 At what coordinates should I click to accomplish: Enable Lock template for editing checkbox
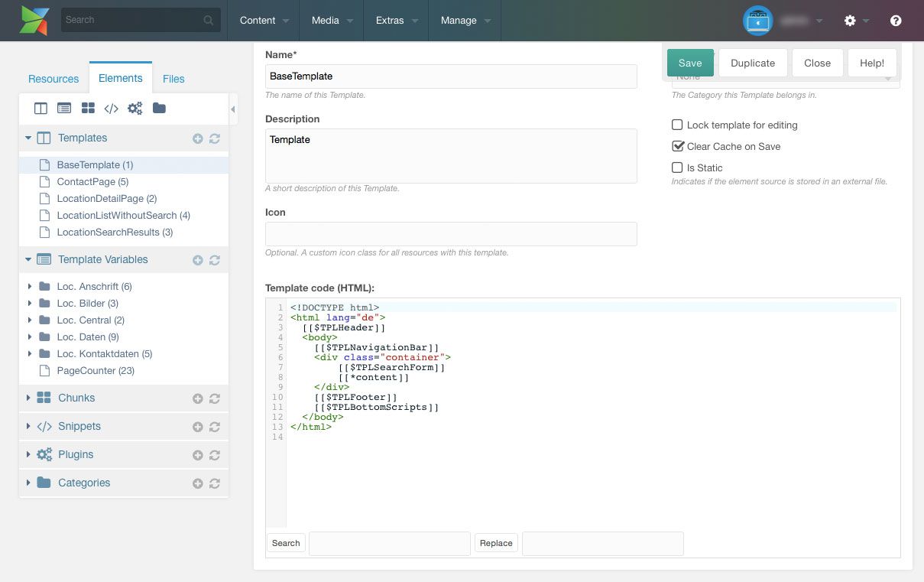tap(677, 125)
